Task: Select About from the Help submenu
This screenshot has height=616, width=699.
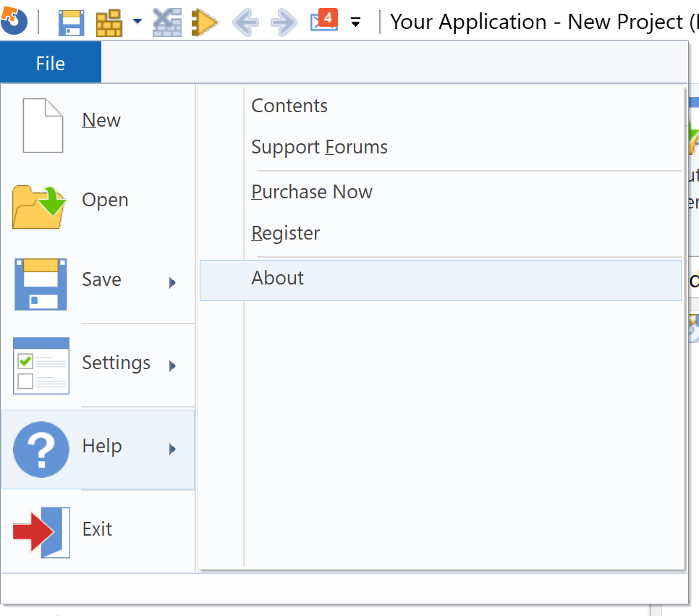Action: click(x=277, y=277)
